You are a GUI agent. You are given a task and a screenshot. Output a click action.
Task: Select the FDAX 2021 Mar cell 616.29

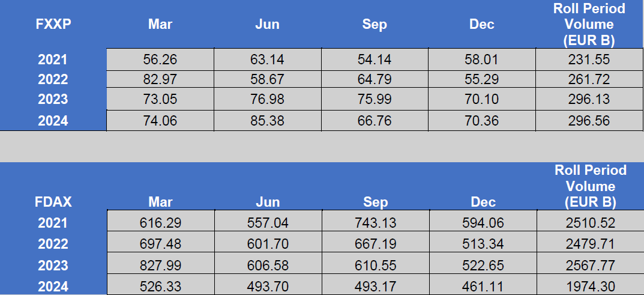coord(161,223)
